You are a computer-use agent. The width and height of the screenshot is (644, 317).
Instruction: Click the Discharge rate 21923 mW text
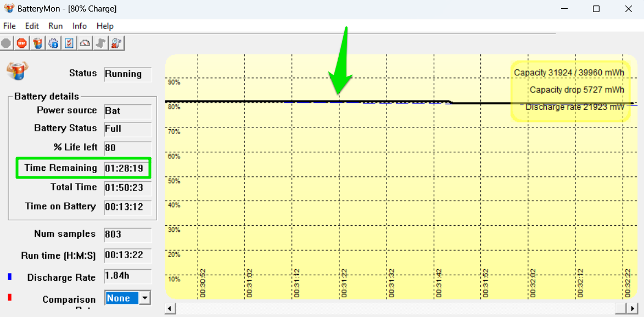(575, 107)
